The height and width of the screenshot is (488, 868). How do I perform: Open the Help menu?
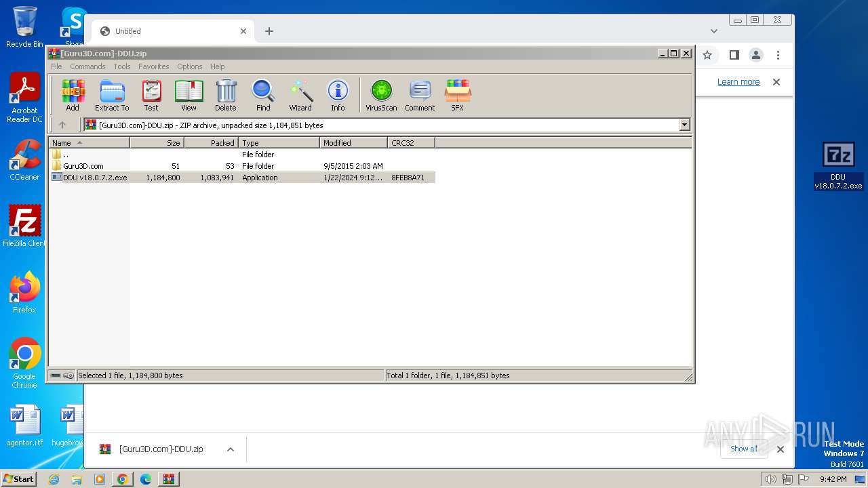[x=217, y=66]
